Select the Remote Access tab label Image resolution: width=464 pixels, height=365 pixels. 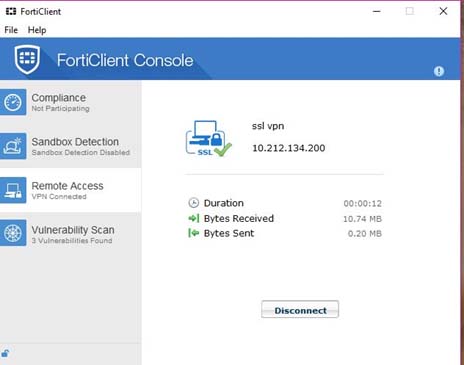coord(67,186)
